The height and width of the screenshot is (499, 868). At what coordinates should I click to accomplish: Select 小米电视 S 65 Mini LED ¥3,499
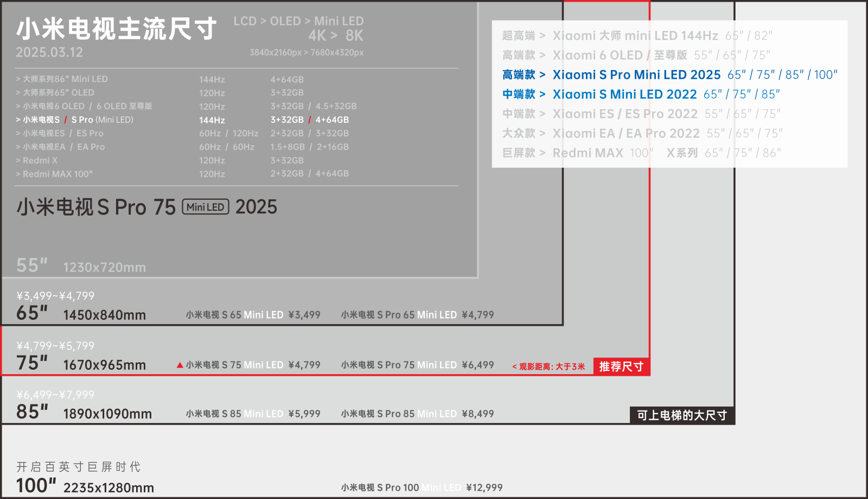(x=253, y=315)
